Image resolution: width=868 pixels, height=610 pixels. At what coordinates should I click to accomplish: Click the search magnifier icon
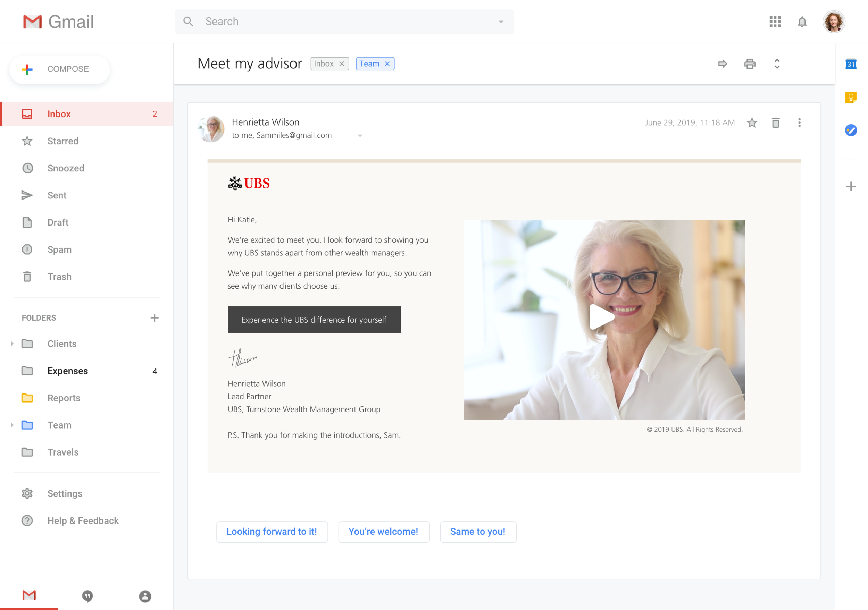click(x=188, y=22)
